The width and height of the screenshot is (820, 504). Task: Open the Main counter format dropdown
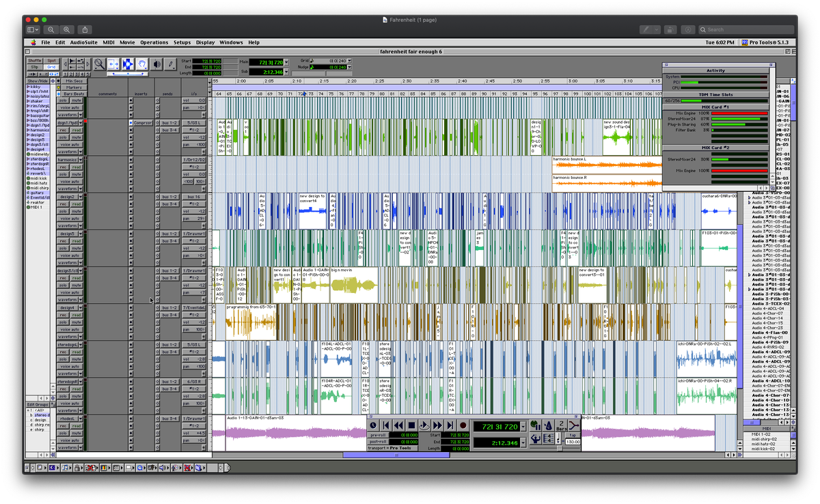[x=286, y=62]
